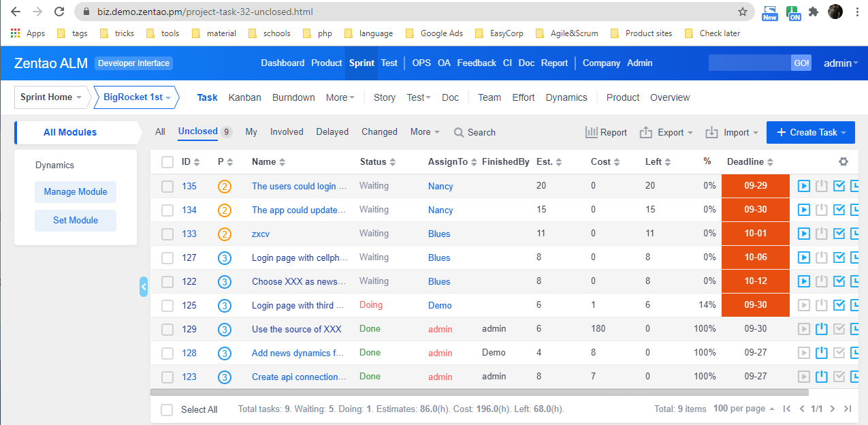Screen dimensions: 868x425
Task: Switch to the Kanban tab
Action: [x=244, y=97]
